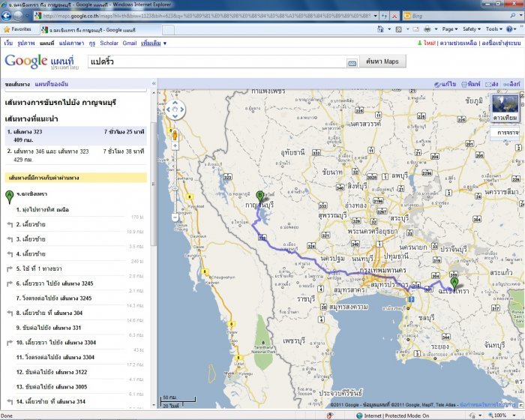This screenshot has height=420, width=525.
Task: Click the ค้นหา Maps search button
Action: click(x=382, y=61)
